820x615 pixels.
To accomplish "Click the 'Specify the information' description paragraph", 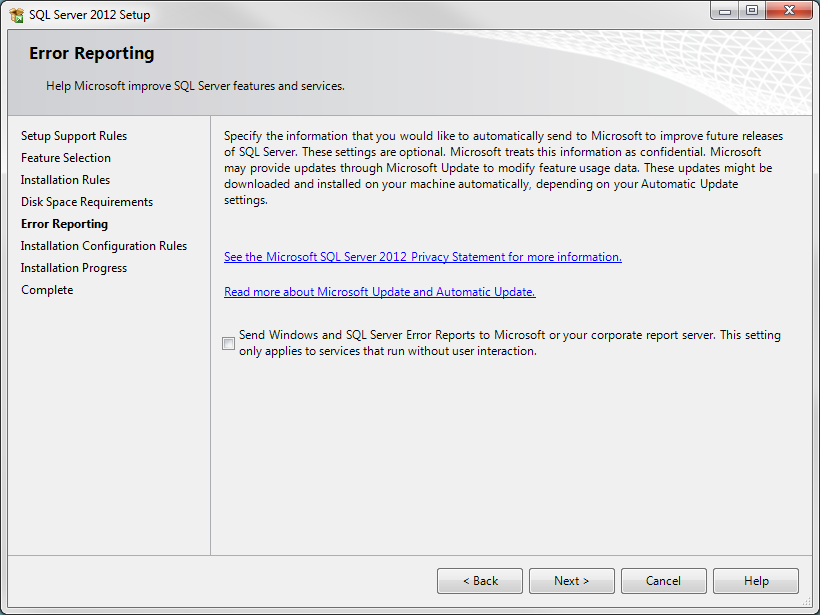I will pos(503,168).
